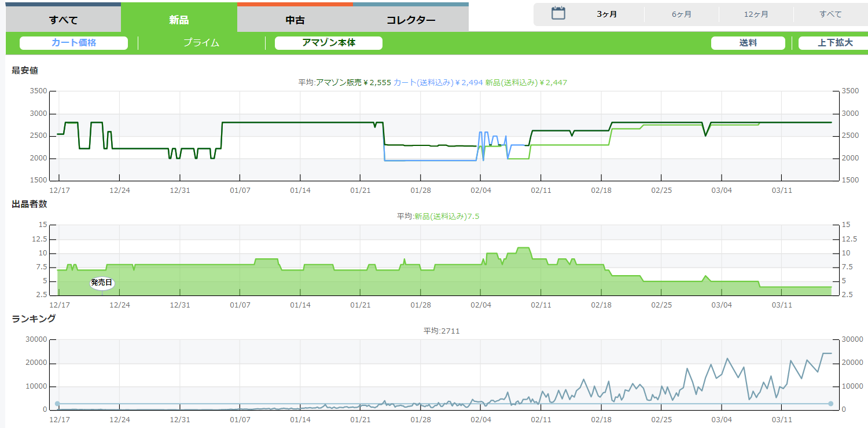Switch to the コレクター tab
Image resolution: width=868 pixels, height=428 pixels.
pyautogui.click(x=411, y=20)
